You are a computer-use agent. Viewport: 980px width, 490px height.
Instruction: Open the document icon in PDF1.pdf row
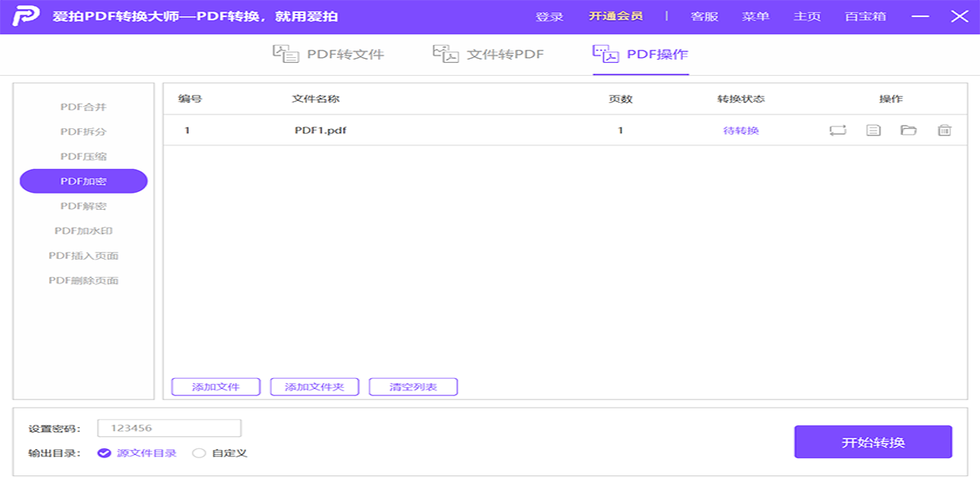click(873, 130)
